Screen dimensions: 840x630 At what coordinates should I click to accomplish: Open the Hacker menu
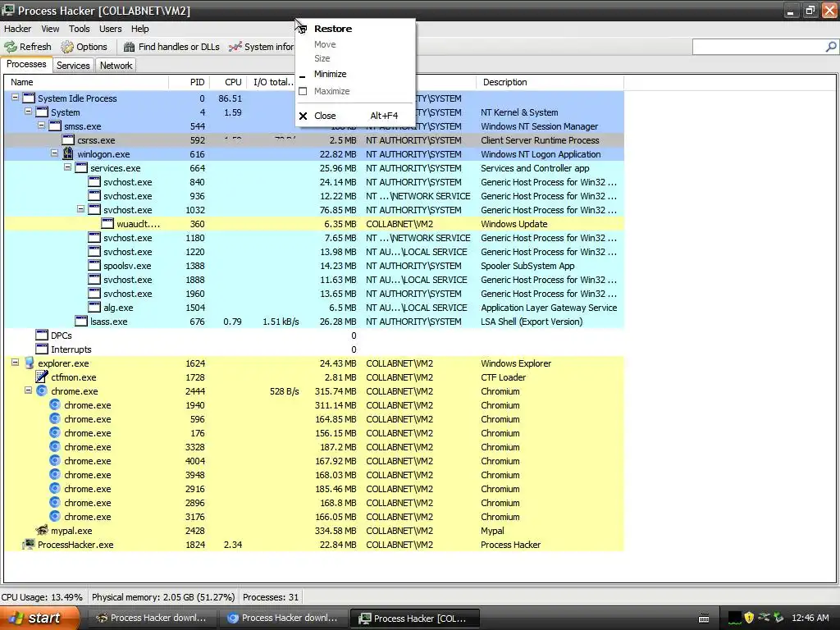[18, 29]
